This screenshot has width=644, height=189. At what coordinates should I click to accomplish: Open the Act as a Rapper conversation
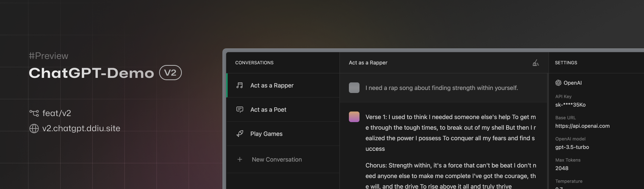pyautogui.click(x=272, y=85)
